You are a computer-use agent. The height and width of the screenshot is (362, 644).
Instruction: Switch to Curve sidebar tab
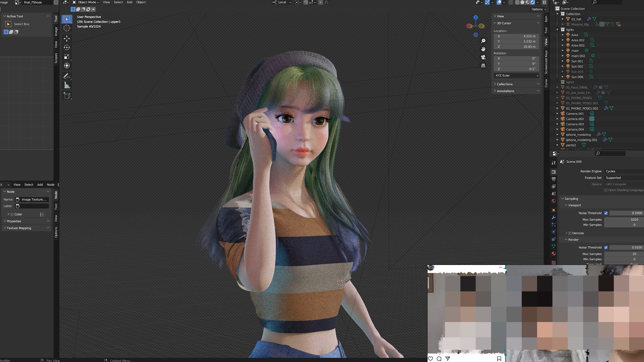point(546,83)
